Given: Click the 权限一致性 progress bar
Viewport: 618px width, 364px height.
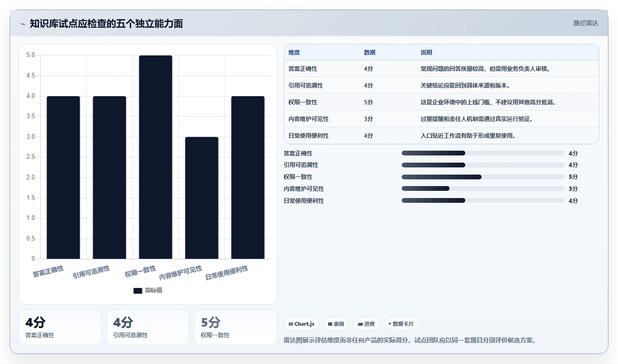Looking at the screenshot, I should pos(483,177).
